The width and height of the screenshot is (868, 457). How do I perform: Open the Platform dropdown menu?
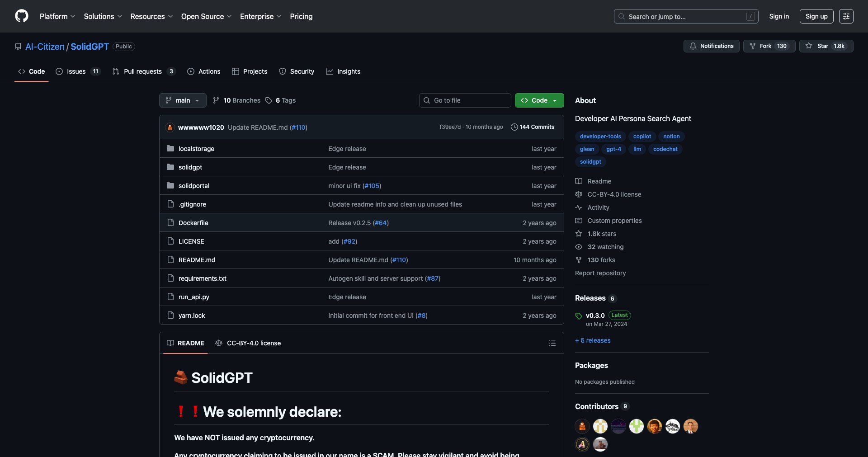click(57, 16)
